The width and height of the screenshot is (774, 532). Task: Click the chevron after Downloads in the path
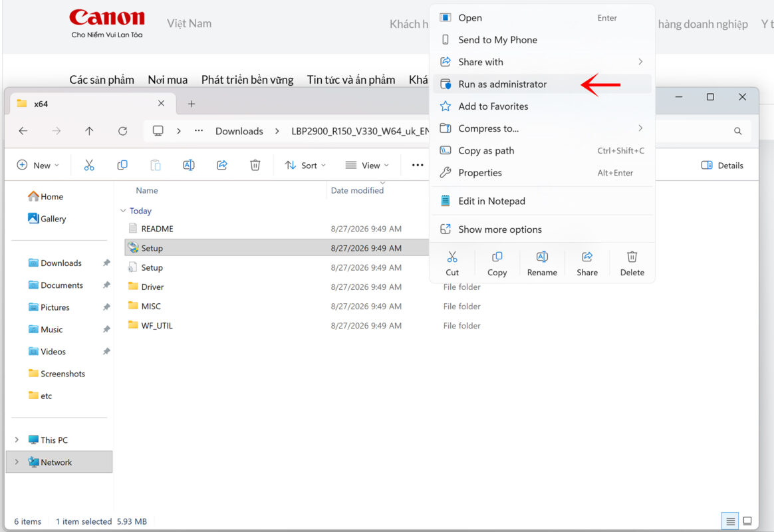coord(277,131)
